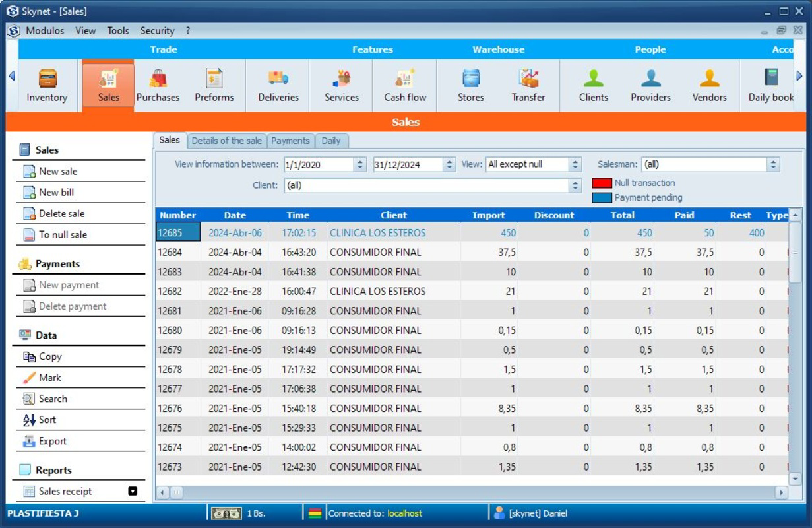
Task: Select the Sales module icon
Action: [x=108, y=85]
